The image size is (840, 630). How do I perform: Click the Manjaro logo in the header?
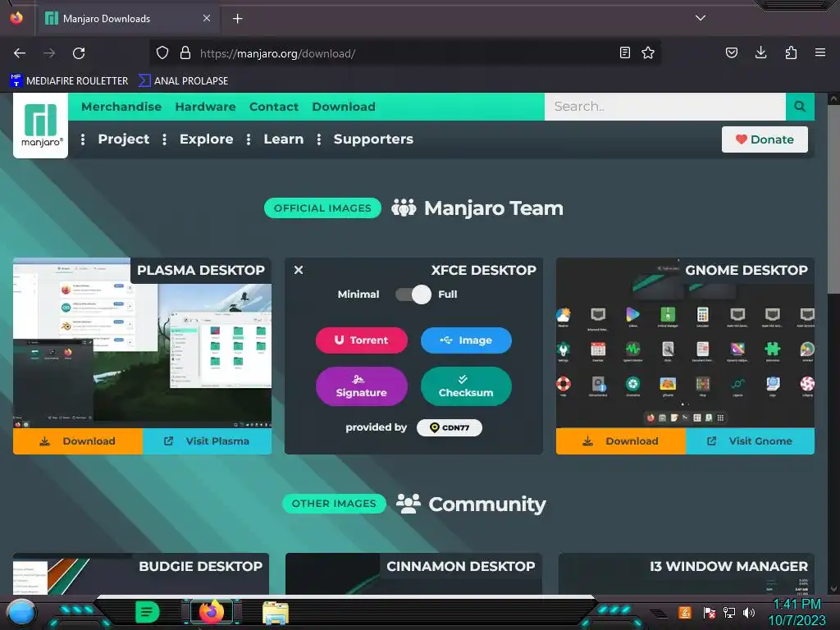(41, 126)
